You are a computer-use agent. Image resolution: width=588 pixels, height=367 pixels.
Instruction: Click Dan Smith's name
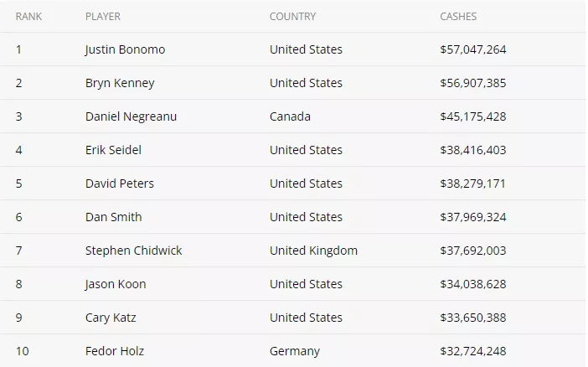point(114,217)
